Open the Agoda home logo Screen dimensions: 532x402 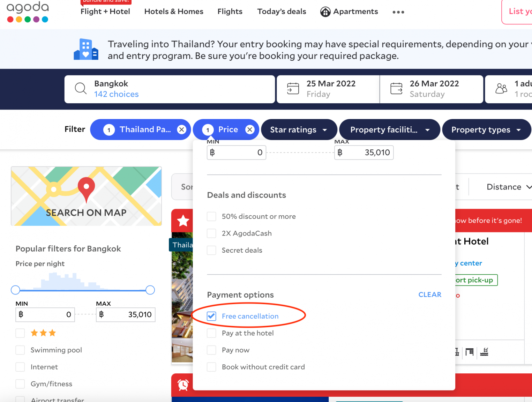[28, 12]
